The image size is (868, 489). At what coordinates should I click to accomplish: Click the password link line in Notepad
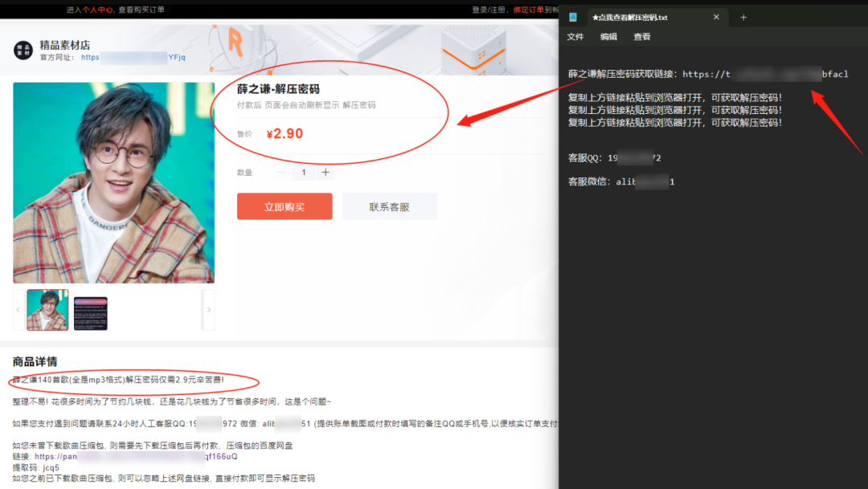pos(708,74)
